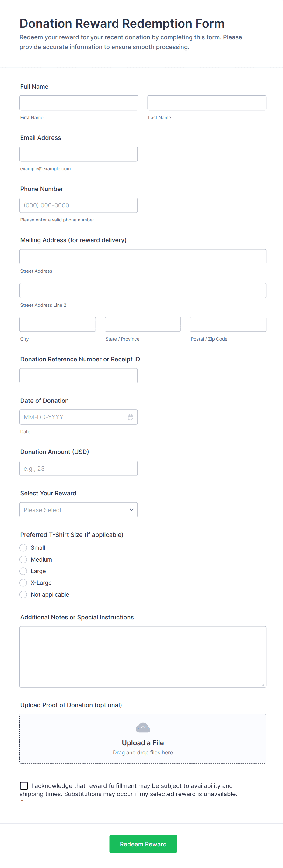This screenshot has width=283, height=868.
Task: Expand the Select Your Reward dropdown arrow
Action: tap(131, 510)
